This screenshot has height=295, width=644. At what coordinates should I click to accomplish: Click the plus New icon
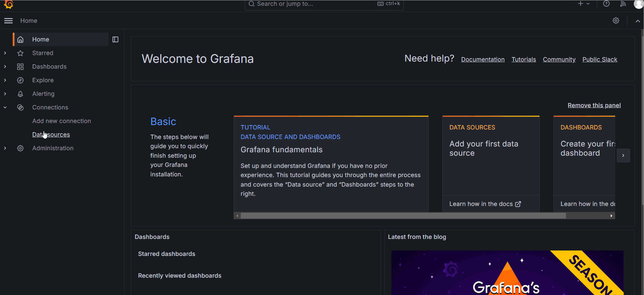581,4
